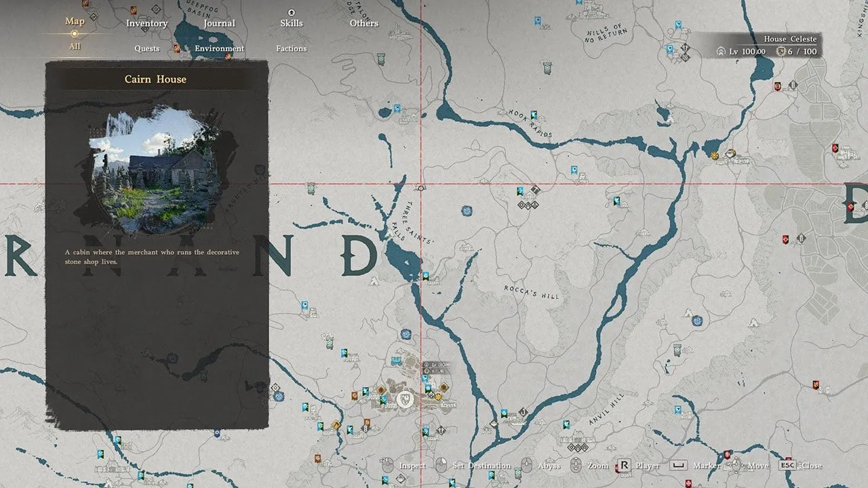868x488 pixels.
Task: Show All map markers filter
Action: [x=75, y=46]
